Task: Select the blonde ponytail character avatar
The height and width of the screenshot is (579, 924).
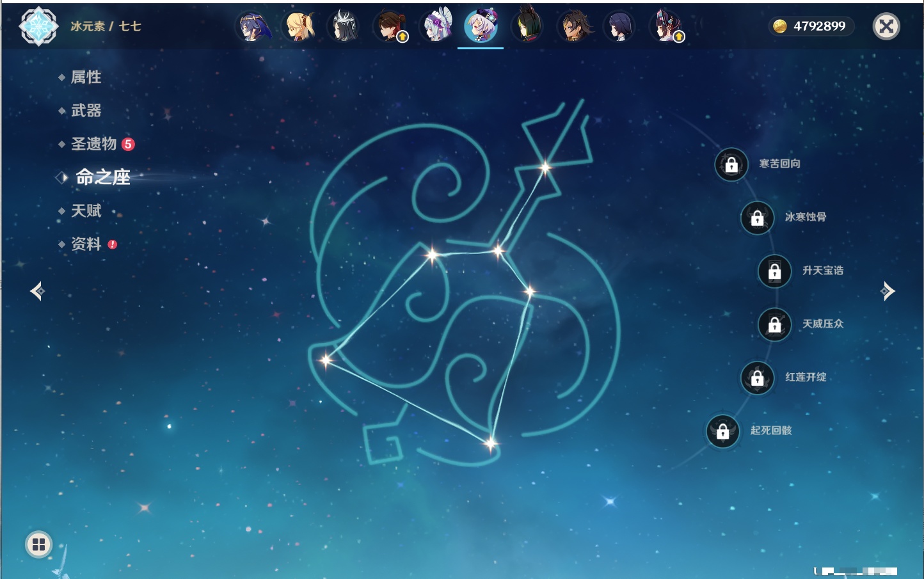Action: (299, 27)
